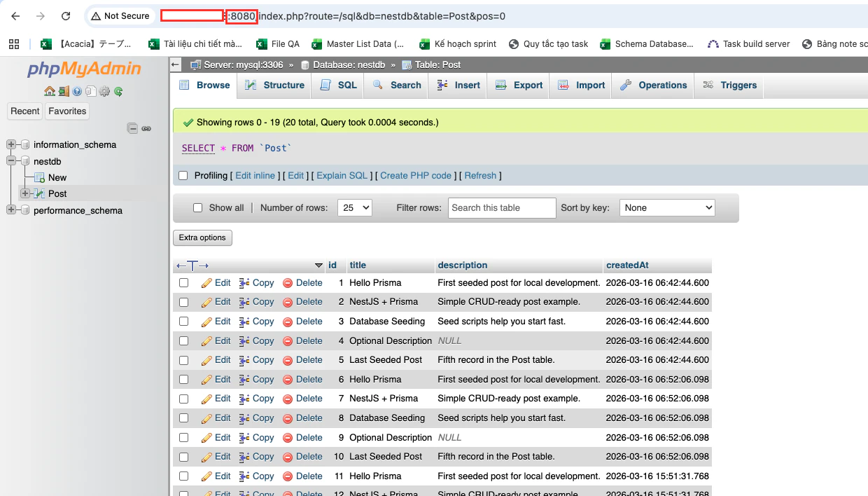Image resolution: width=868 pixels, height=496 pixels.
Task: Expand the Post table node
Action: coord(25,194)
